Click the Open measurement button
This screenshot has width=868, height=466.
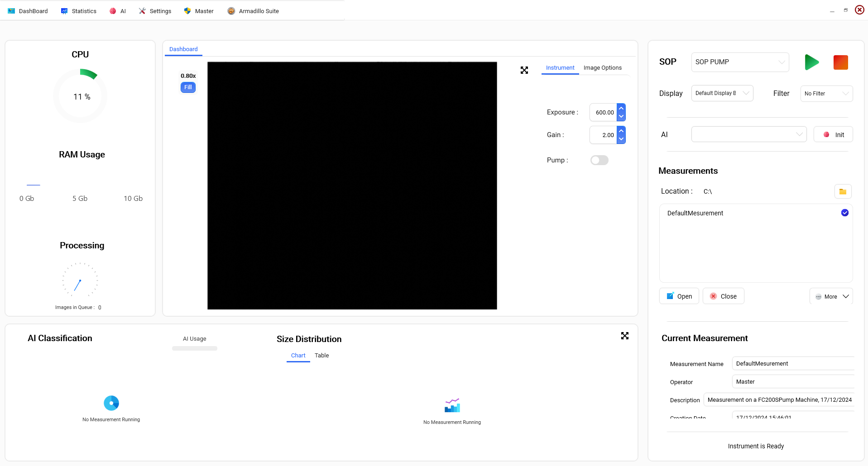679,296
